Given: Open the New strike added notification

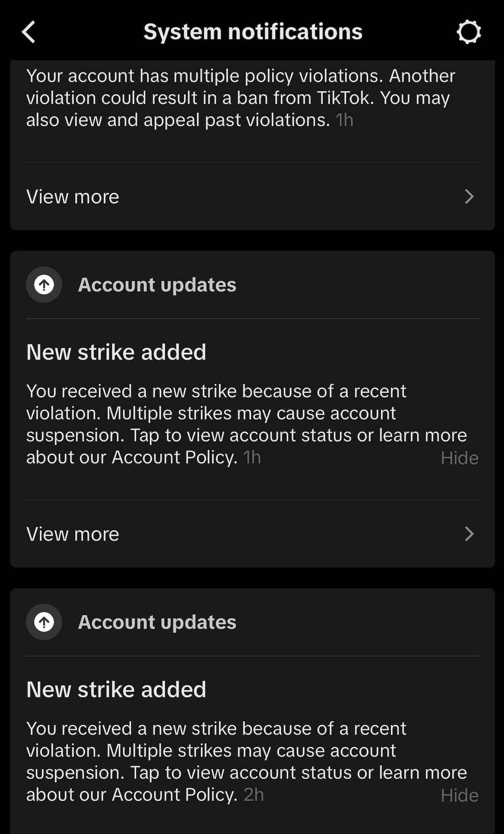Looking at the screenshot, I should coord(117,352).
